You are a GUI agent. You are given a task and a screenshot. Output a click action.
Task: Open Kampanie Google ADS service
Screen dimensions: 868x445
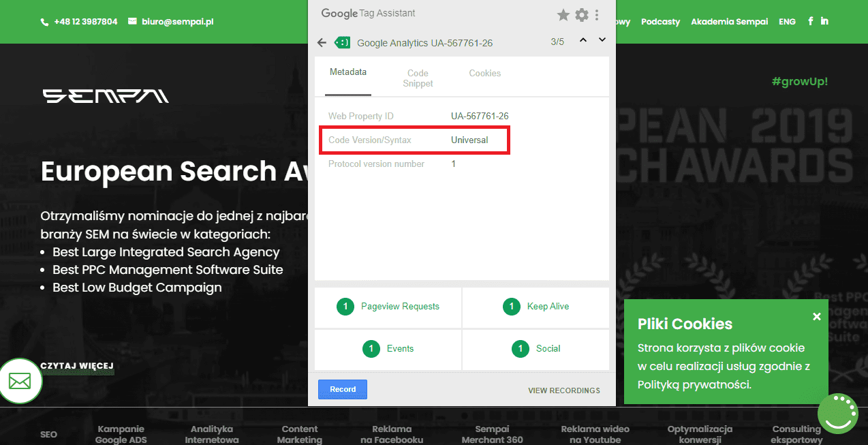(x=121, y=434)
